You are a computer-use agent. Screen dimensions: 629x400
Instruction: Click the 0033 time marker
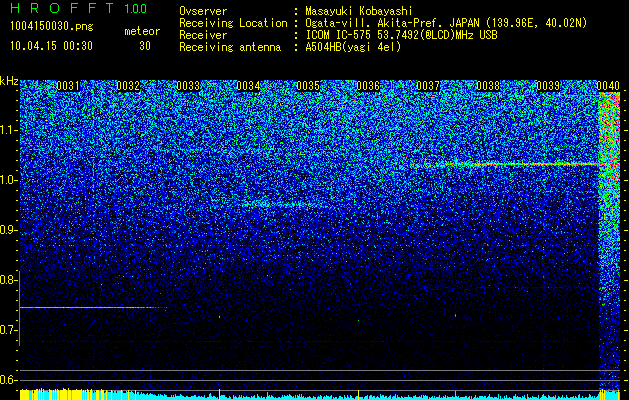tap(188, 86)
